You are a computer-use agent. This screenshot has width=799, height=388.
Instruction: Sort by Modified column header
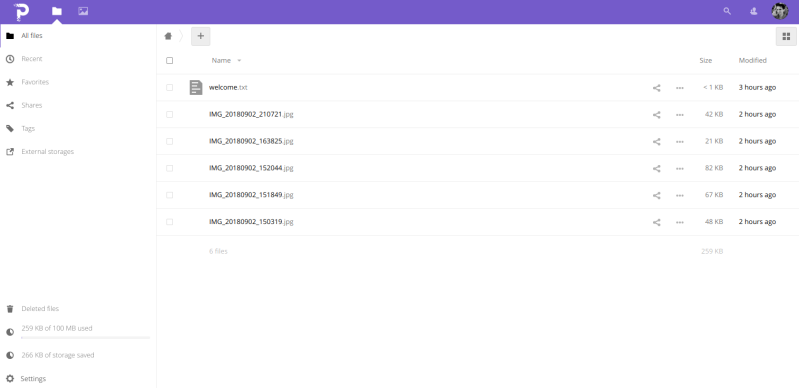753,60
